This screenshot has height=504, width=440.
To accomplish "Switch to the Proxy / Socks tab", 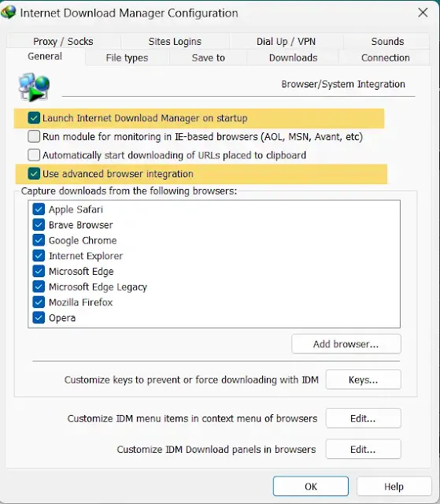I will point(63,41).
